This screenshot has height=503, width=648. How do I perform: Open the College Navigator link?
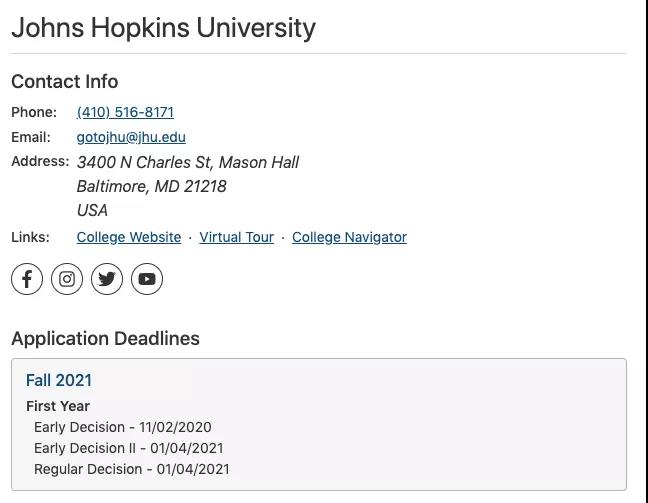(x=349, y=237)
